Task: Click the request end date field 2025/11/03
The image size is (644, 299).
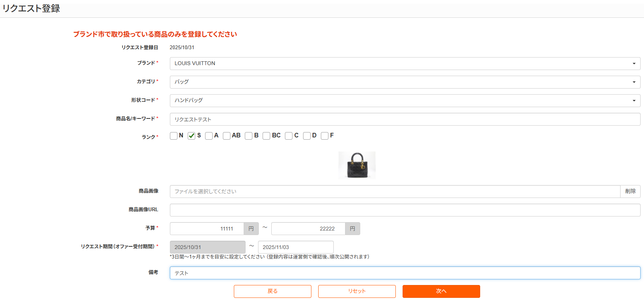Action: point(296,247)
